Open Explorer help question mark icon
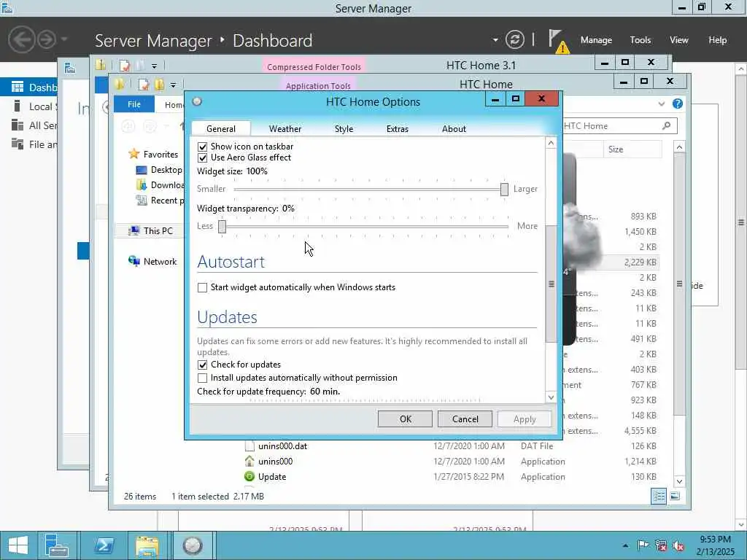This screenshot has height=560, width=747. [x=678, y=104]
